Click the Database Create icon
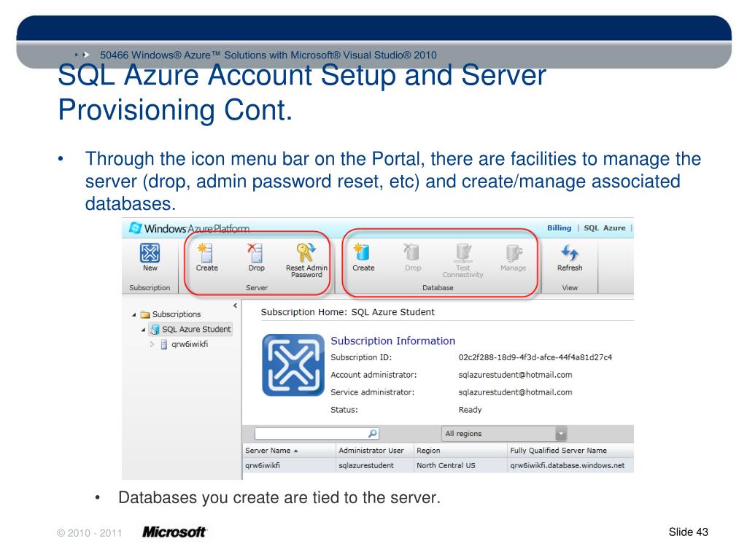This screenshot has width=747, height=560. 362,252
